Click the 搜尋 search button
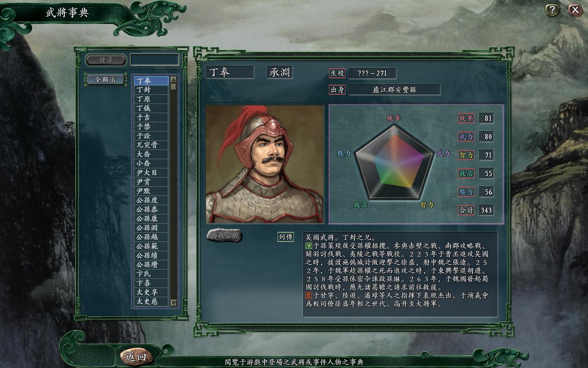The height and width of the screenshot is (368, 588). [106, 60]
